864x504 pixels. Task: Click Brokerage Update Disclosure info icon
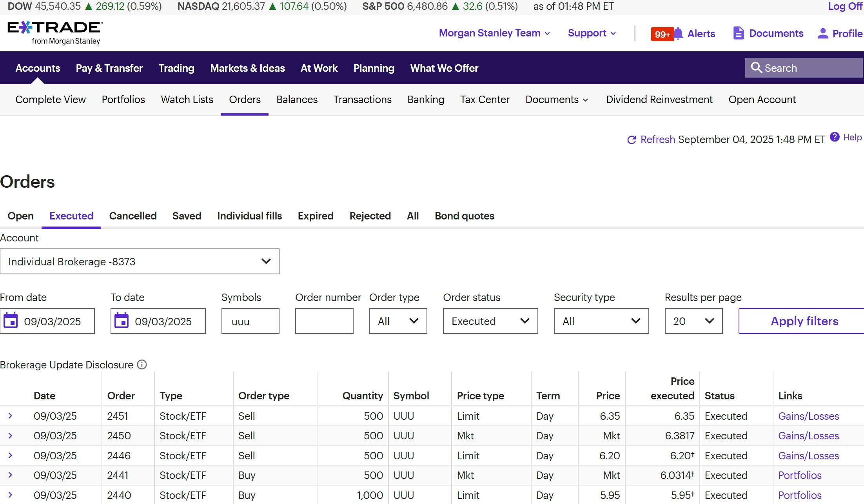pos(142,365)
